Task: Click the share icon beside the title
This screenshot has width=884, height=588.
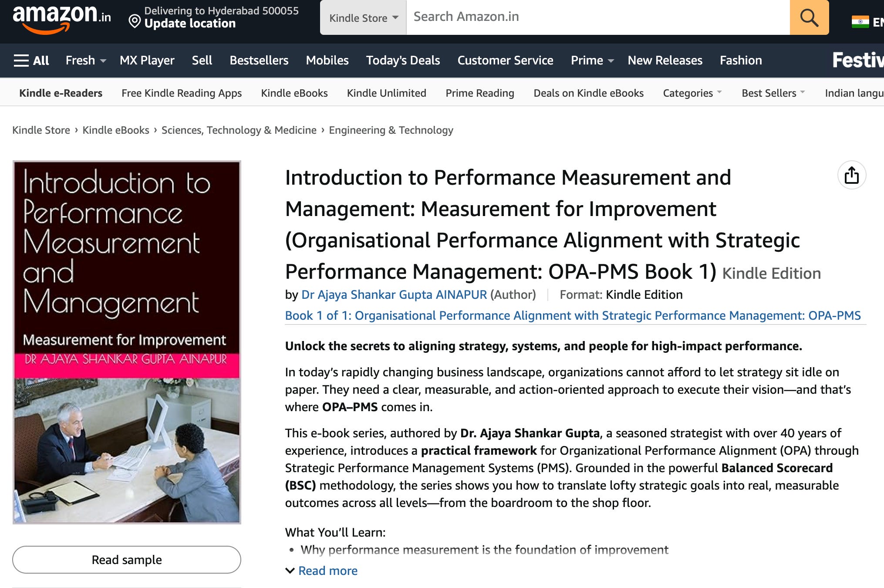Action: point(851,175)
